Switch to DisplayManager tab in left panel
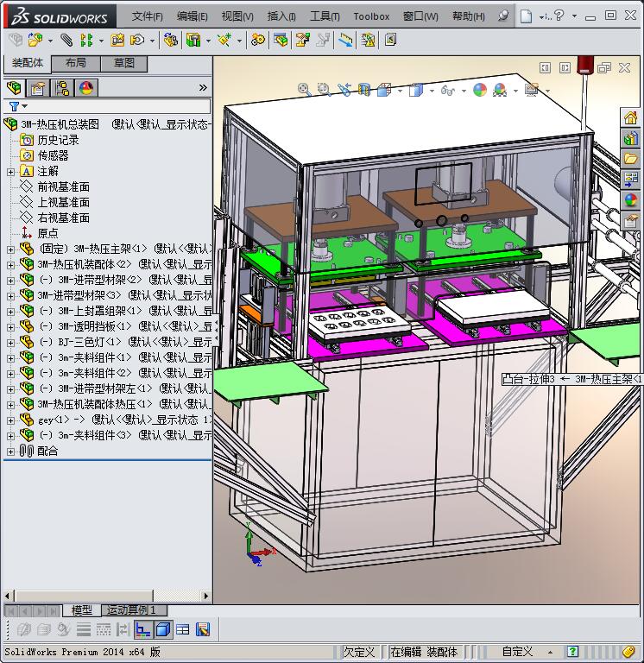This screenshot has height=663, width=644. 86,88
